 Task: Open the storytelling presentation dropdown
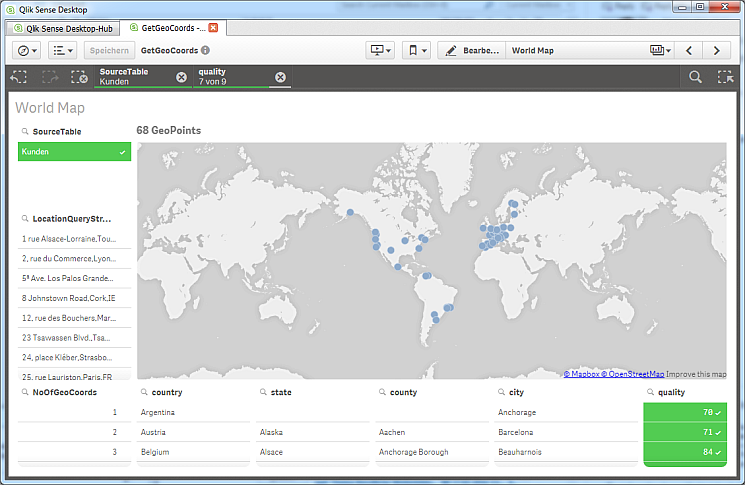click(x=381, y=50)
